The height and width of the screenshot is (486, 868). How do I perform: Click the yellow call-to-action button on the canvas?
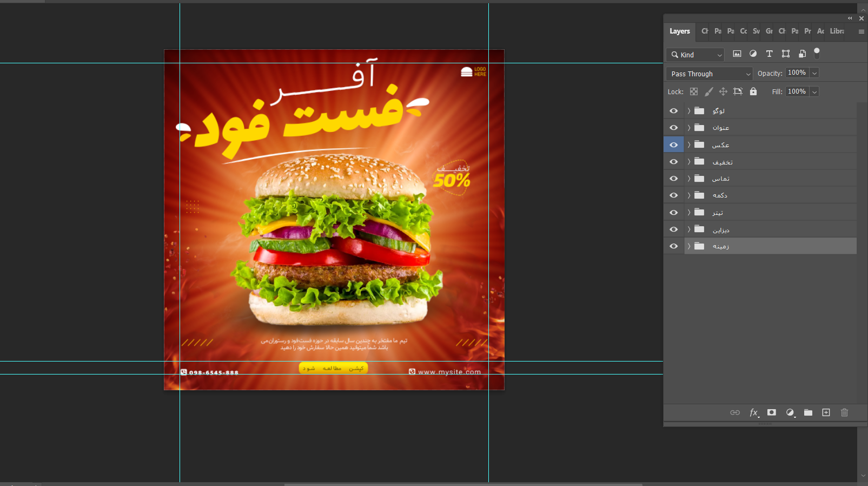point(333,368)
